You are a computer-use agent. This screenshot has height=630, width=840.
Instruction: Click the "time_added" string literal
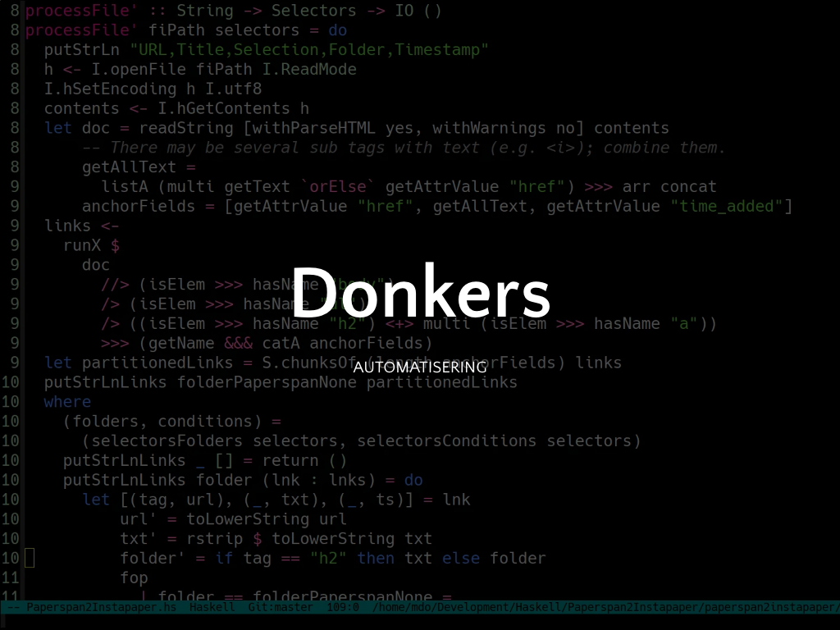pos(727,206)
